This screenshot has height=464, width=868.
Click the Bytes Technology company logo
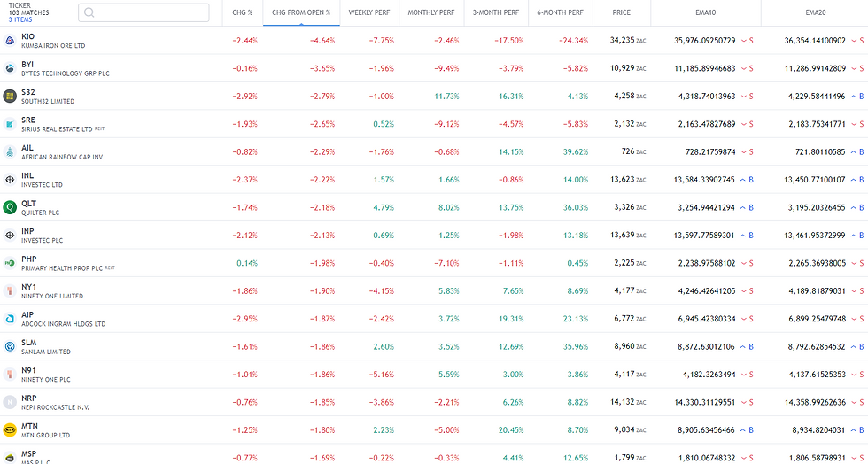tap(10, 68)
